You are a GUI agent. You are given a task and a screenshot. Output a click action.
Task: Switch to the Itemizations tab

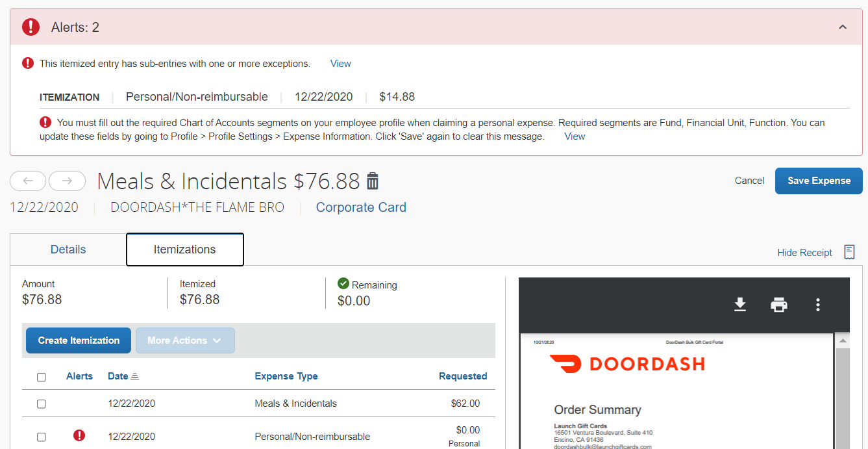coord(184,249)
